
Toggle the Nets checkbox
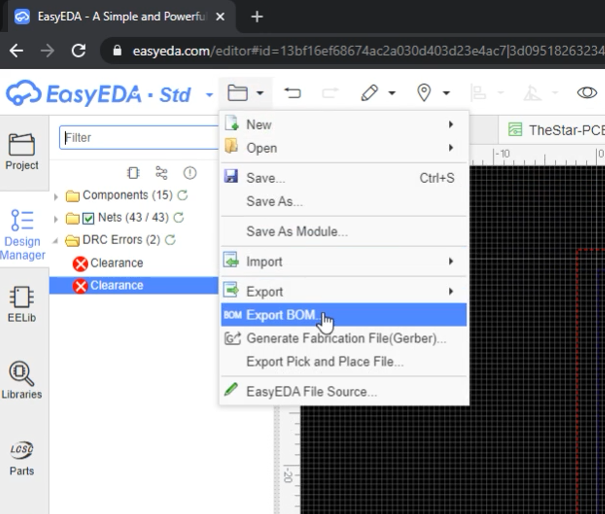(88, 218)
